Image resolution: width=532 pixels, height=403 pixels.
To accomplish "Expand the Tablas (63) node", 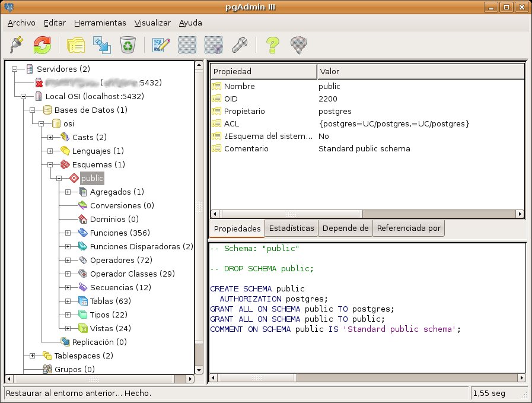I will [68, 301].
